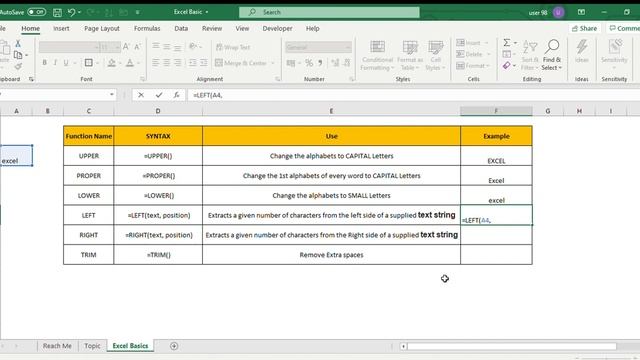Click the Format Painter brush icon
640x360 pixels.
point(18,66)
